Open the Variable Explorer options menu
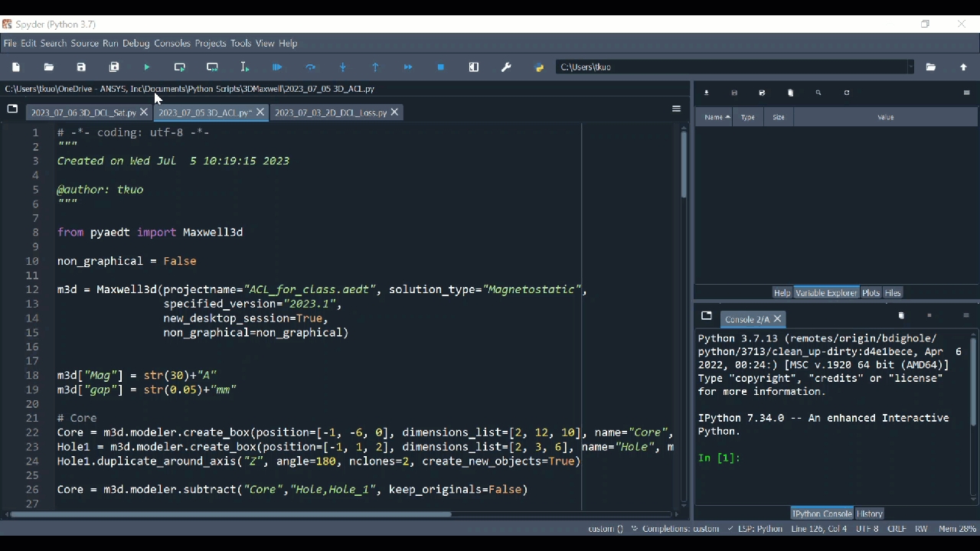Viewport: 980px width, 551px height. pos(967,93)
